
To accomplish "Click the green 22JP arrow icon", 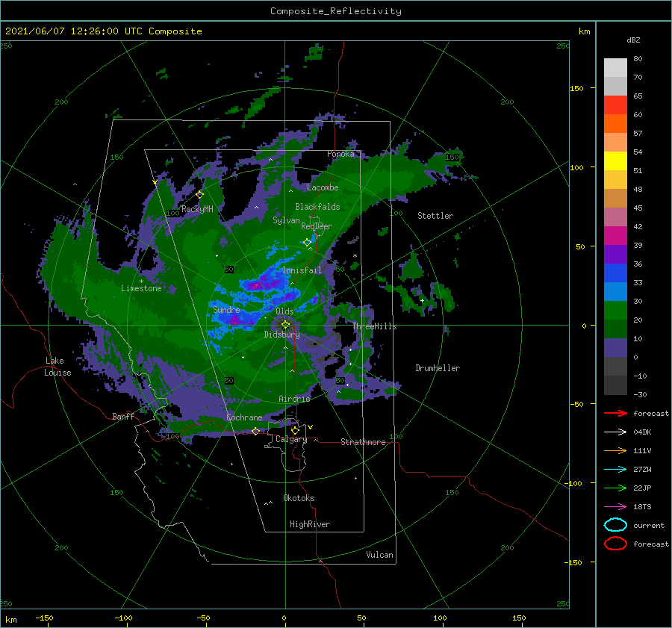I will [x=615, y=488].
